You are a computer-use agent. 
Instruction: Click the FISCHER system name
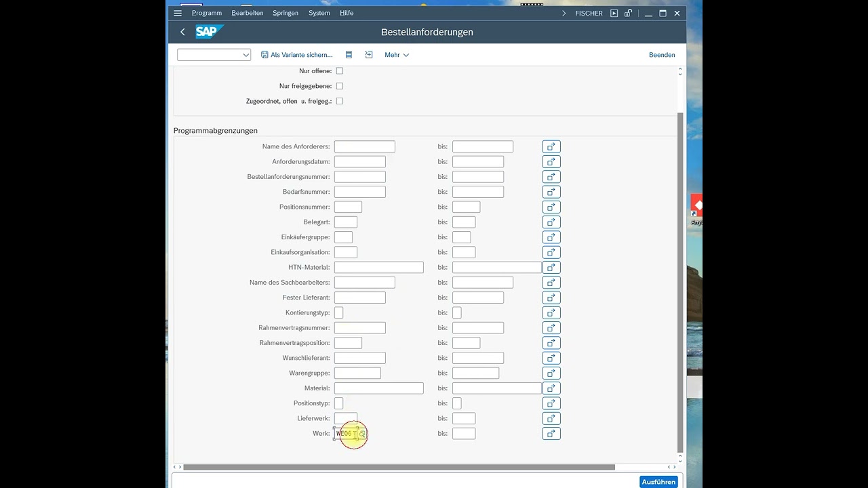click(589, 13)
